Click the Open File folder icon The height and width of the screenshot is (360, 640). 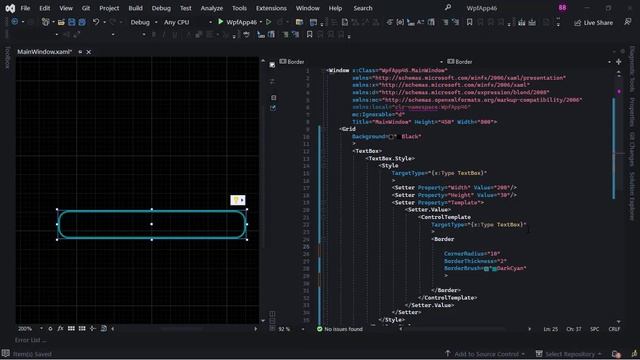(61, 22)
